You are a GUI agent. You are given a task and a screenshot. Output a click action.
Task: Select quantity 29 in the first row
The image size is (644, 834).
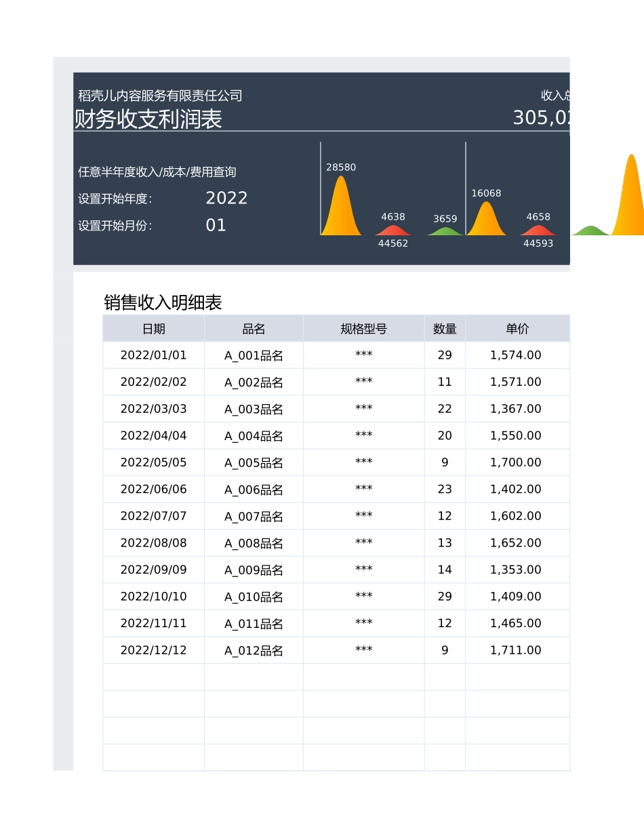(444, 355)
